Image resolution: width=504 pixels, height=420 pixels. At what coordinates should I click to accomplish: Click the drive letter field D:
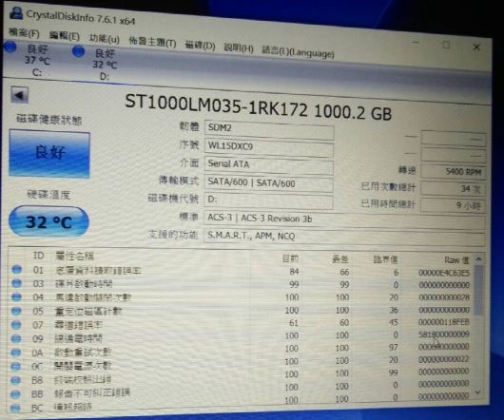click(x=269, y=200)
